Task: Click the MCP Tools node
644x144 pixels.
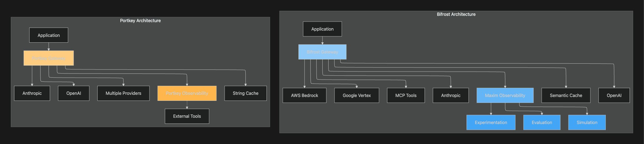Action: 406,95
